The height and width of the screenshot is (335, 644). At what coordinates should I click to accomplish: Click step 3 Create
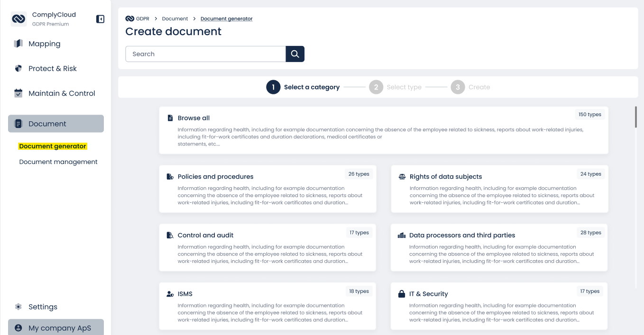tap(470, 87)
